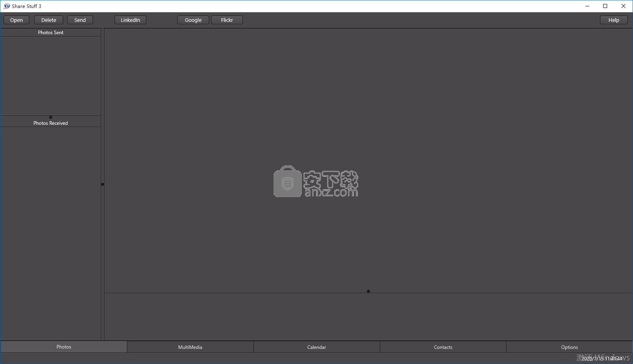Click the Open button
This screenshot has height=364, width=633.
point(16,20)
